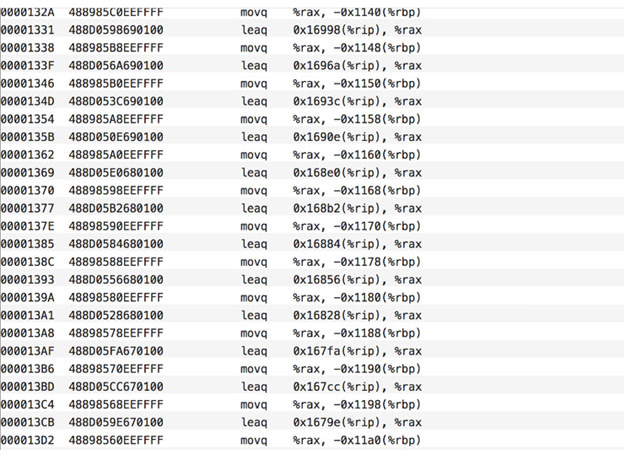This screenshot has height=455, width=625.
Task: Select the row at address 00001354
Action: click(x=312, y=119)
